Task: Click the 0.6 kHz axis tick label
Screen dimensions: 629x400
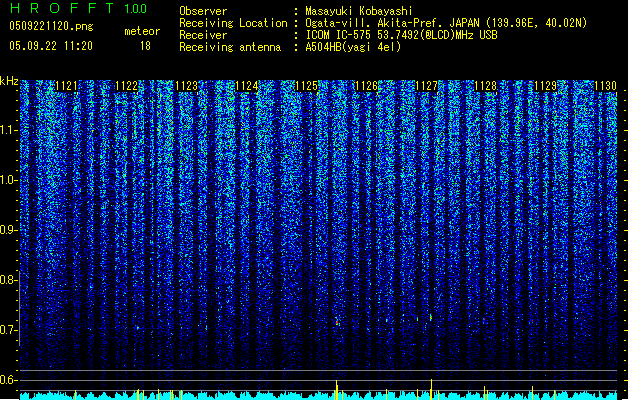Action: [x=8, y=380]
